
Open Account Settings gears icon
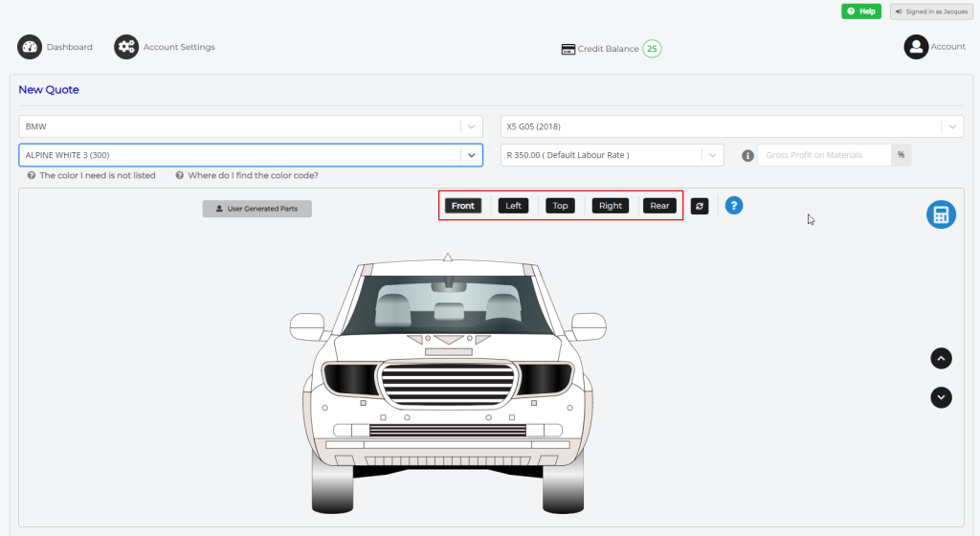pos(126,47)
